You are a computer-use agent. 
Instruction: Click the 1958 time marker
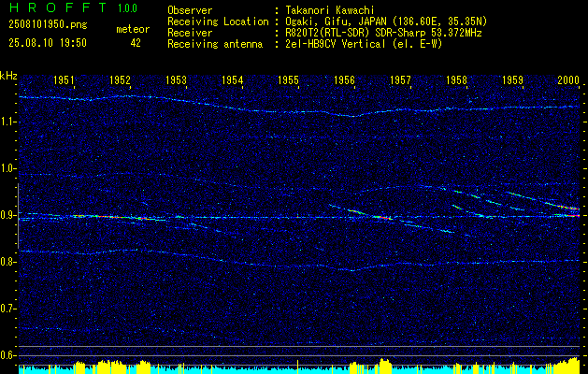456,79
